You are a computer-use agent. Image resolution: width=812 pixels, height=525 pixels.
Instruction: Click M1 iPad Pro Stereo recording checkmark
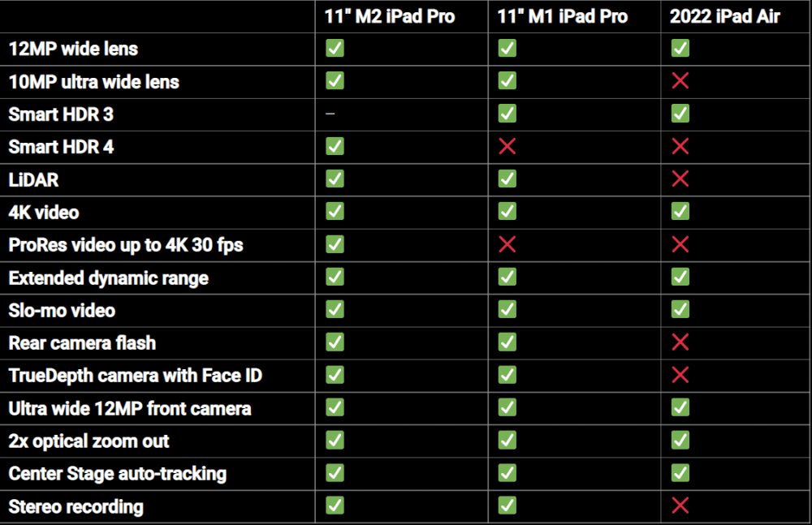pyautogui.click(x=508, y=506)
